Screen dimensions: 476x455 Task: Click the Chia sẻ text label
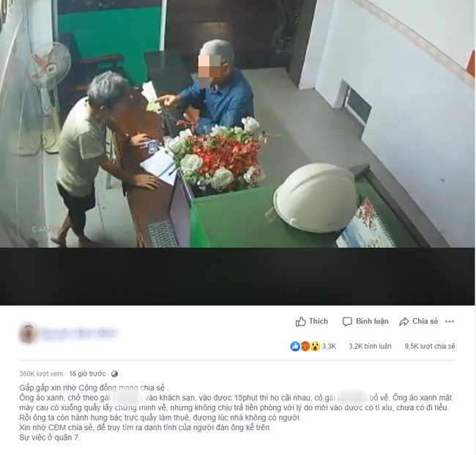[425, 322]
